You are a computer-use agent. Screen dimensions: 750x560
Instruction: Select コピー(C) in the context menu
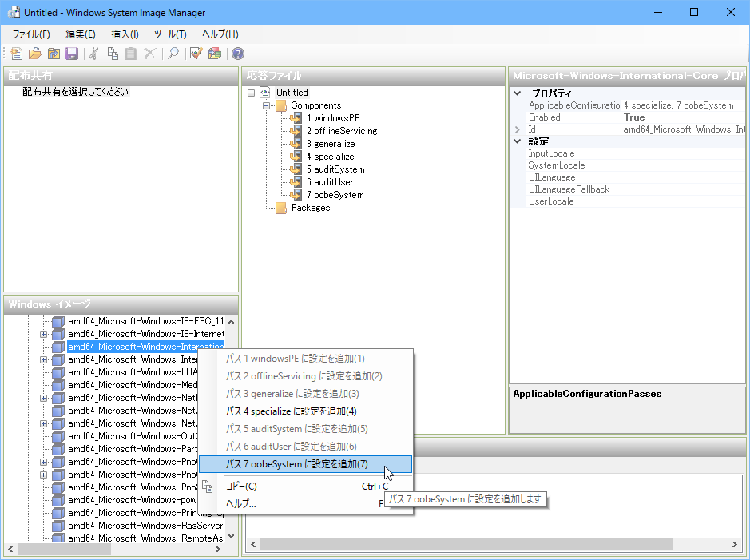[305, 487]
